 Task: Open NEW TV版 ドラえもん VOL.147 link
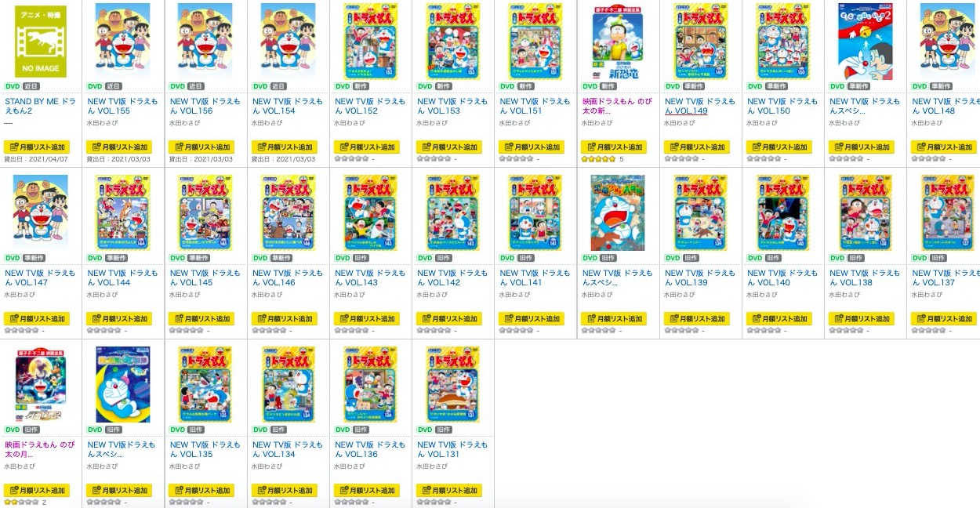41,278
